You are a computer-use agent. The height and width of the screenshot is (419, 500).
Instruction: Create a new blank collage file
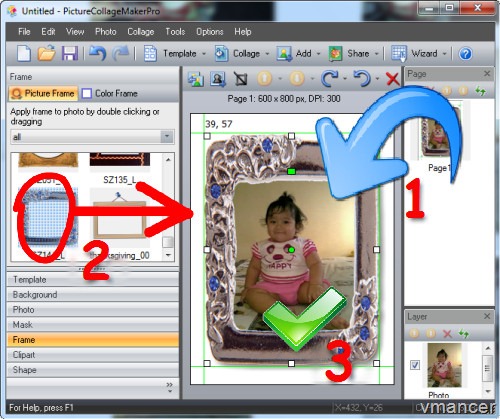(24, 53)
